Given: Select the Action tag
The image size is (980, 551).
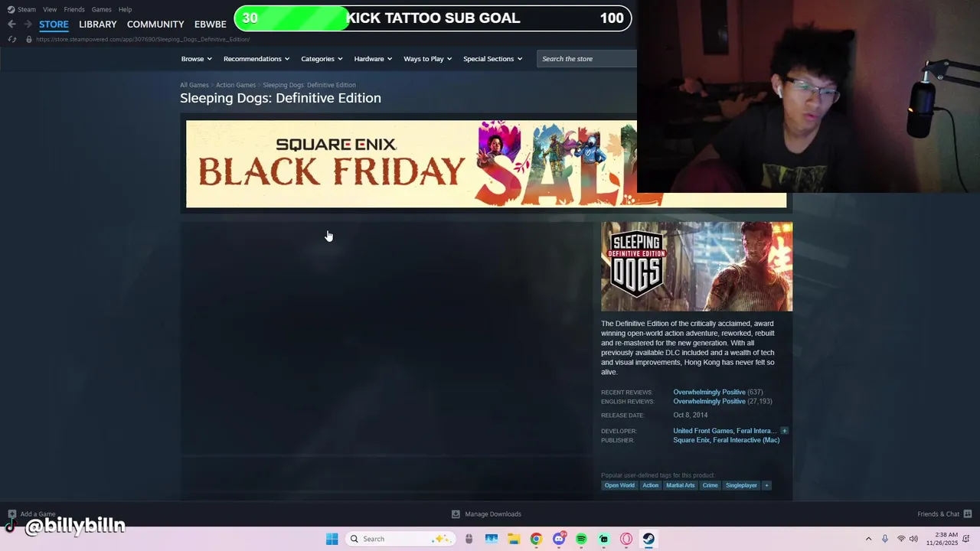Looking at the screenshot, I should pyautogui.click(x=650, y=485).
